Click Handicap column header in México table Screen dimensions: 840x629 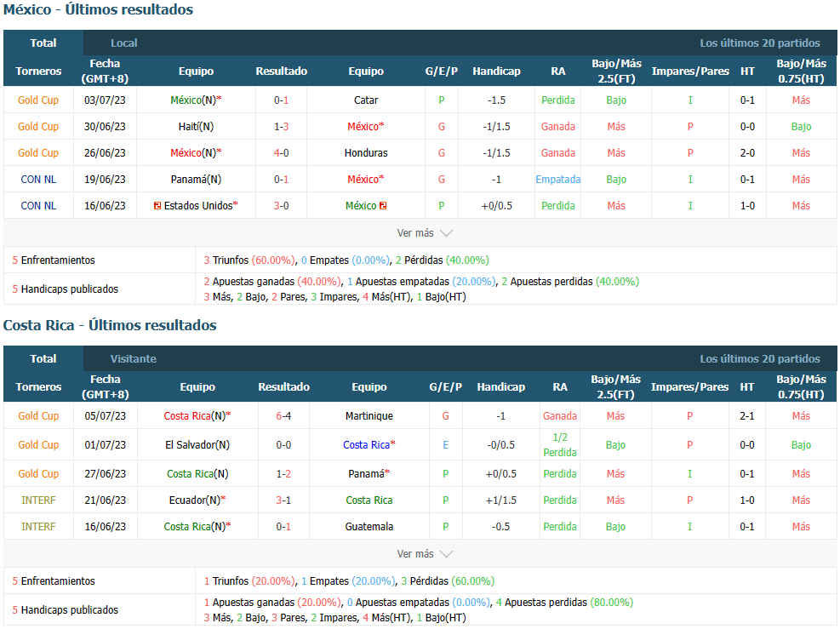click(x=497, y=71)
